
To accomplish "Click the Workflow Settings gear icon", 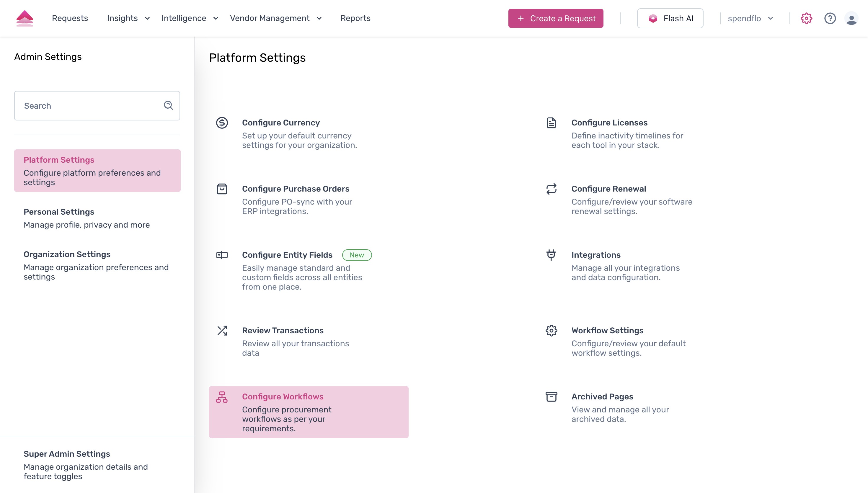I will click(x=551, y=331).
